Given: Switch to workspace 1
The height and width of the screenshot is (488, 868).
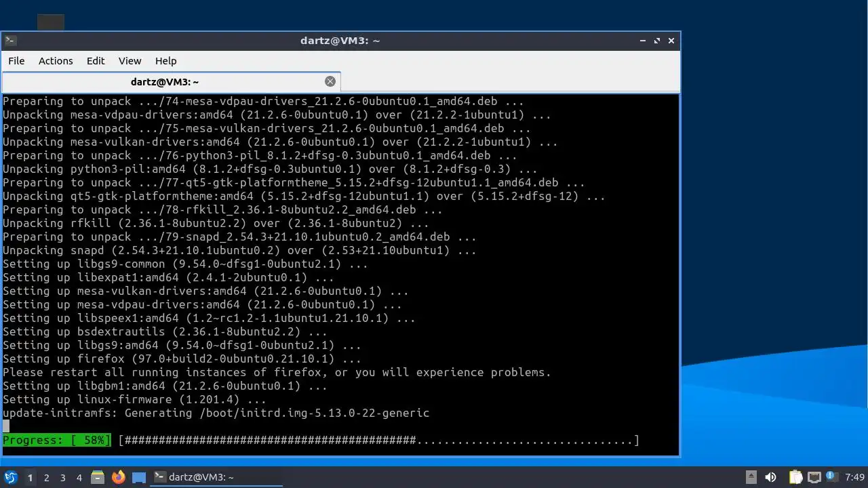Looking at the screenshot, I should (x=30, y=478).
